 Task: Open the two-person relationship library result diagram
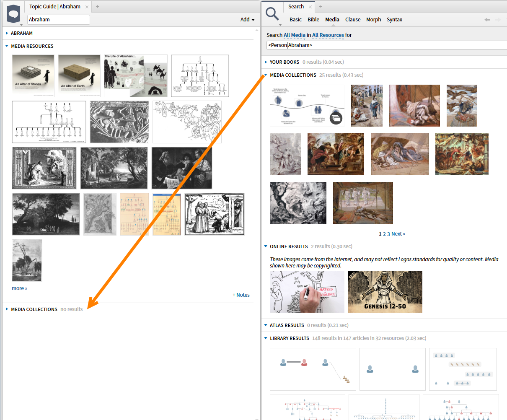coord(393,369)
